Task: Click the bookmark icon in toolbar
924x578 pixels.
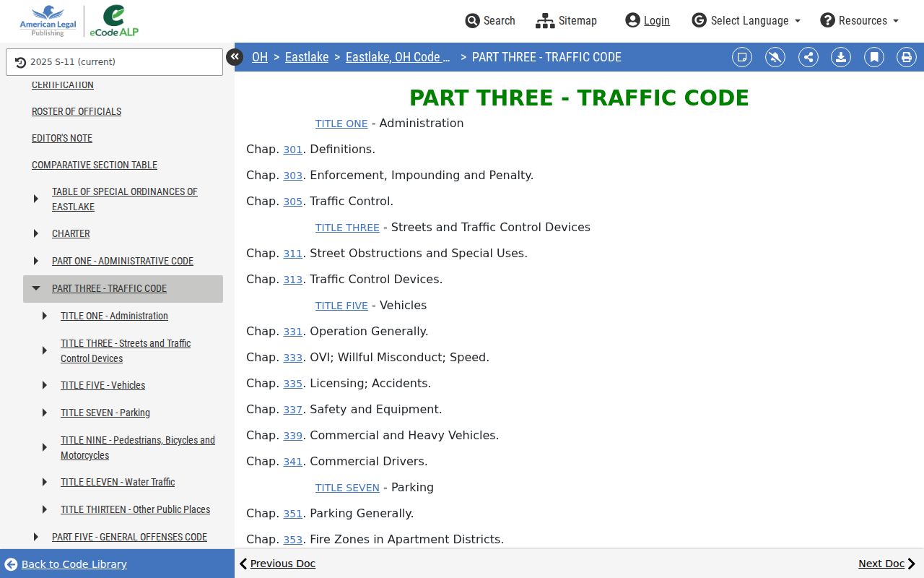Action: 874,57
